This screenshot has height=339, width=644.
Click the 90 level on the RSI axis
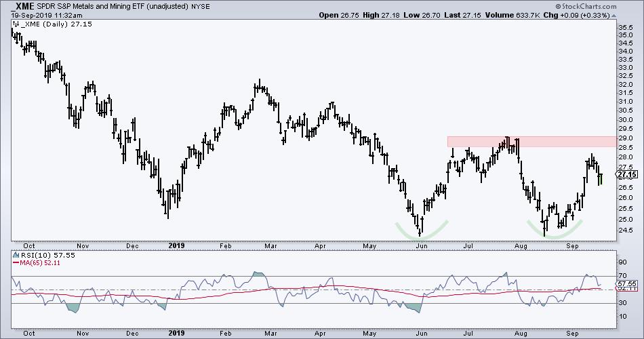click(x=622, y=262)
